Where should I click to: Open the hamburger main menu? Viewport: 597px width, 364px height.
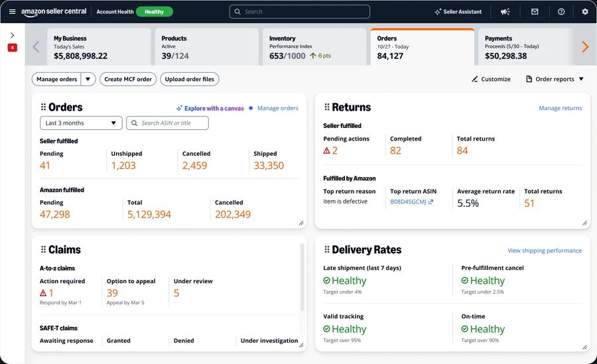point(12,11)
